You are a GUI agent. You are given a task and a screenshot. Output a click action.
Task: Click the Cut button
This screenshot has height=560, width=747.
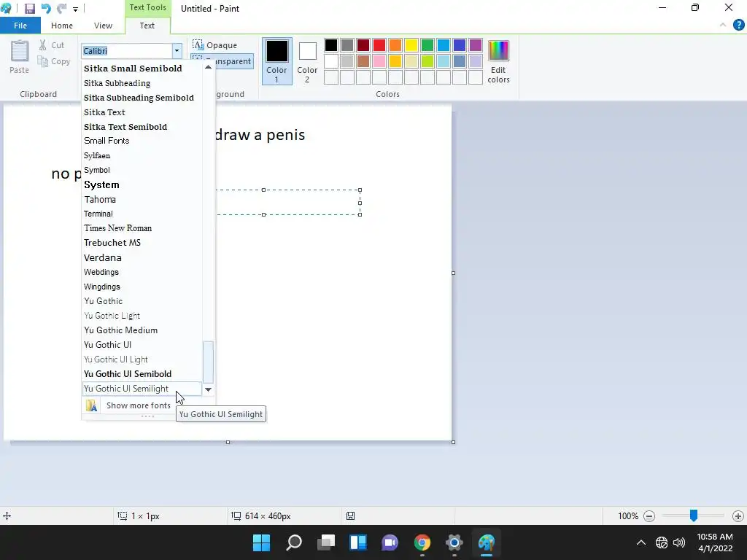click(x=52, y=45)
